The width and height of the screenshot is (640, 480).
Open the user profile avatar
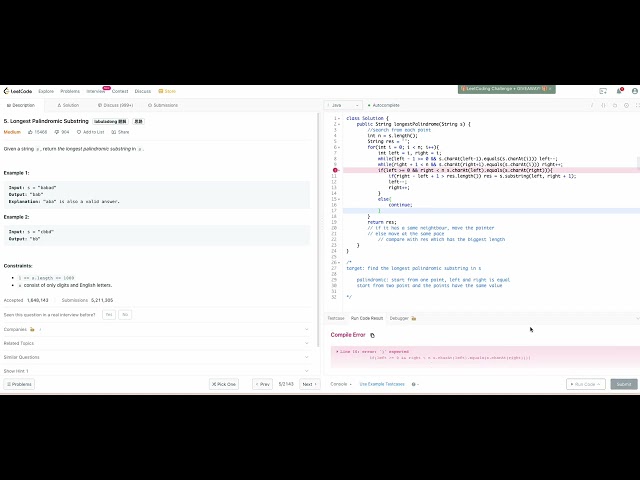[635, 91]
